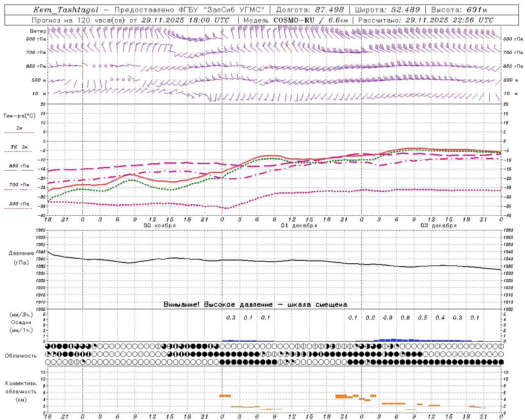Click the precipitation value 0.5

click(x=422, y=318)
